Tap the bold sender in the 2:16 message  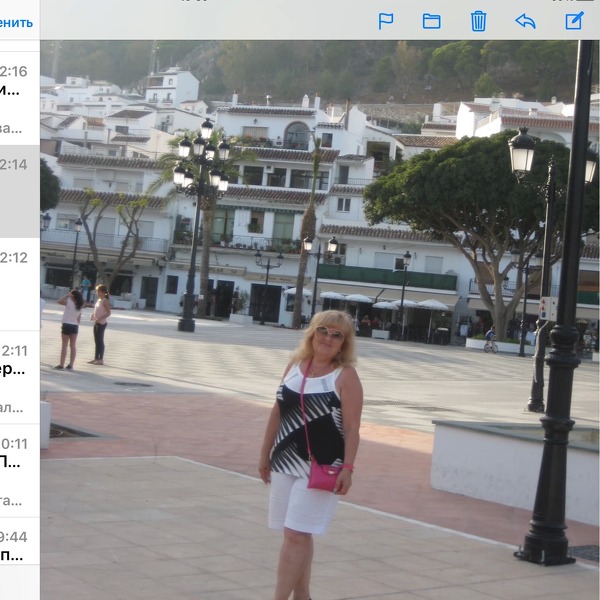click(12, 90)
